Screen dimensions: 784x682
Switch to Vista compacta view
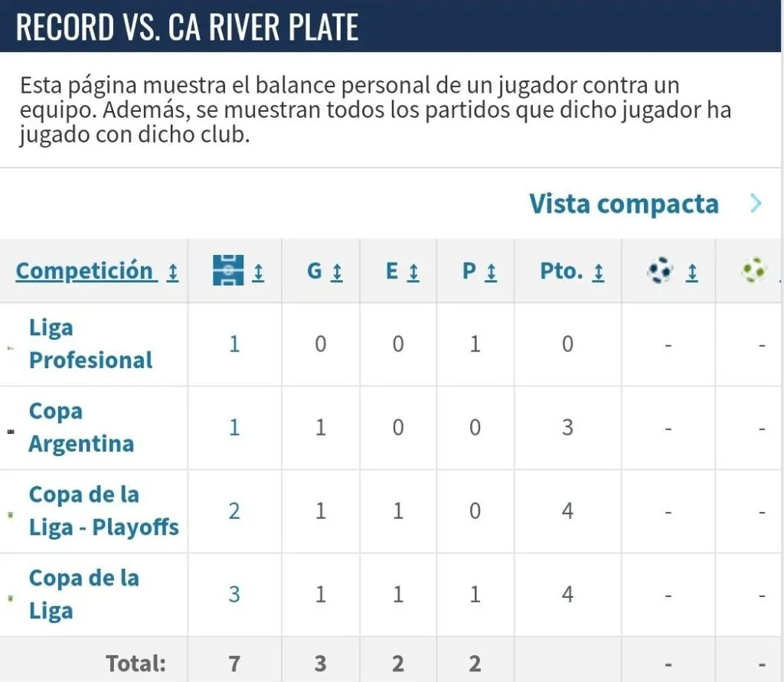point(622,204)
